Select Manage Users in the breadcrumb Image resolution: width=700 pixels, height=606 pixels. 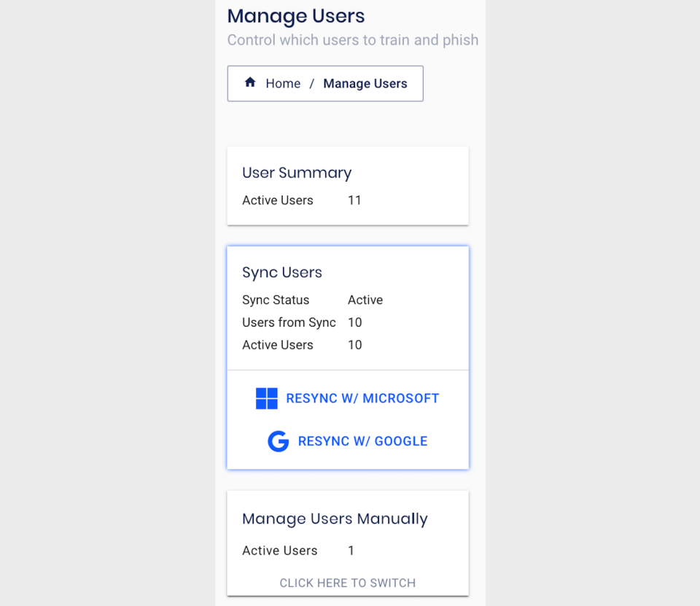click(365, 83)
